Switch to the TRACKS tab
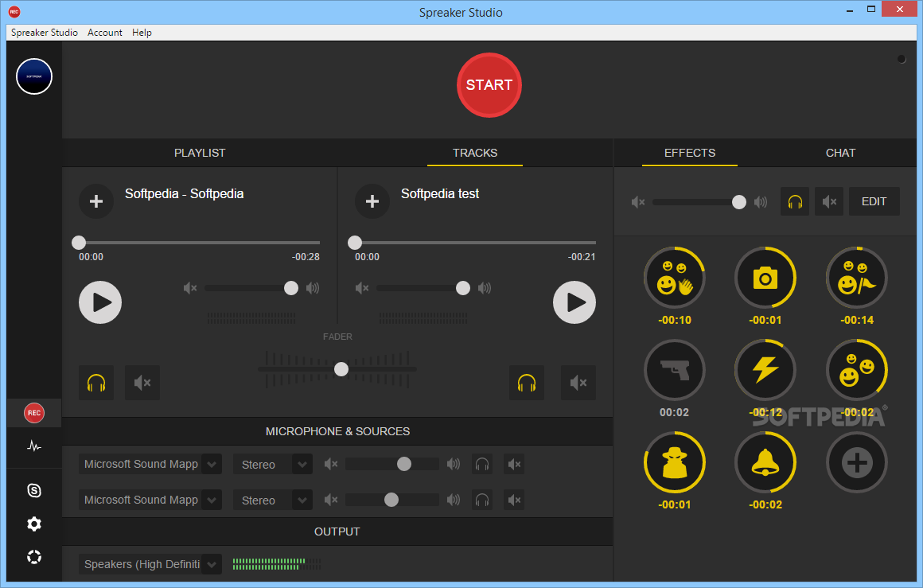923x588 pixels. (475, 153)
